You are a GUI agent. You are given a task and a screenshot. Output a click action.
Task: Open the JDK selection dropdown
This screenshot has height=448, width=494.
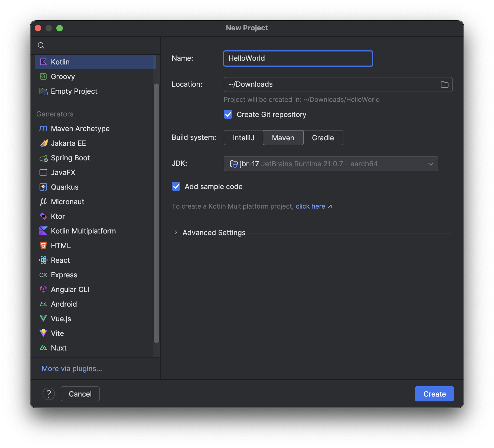(330, 164)
